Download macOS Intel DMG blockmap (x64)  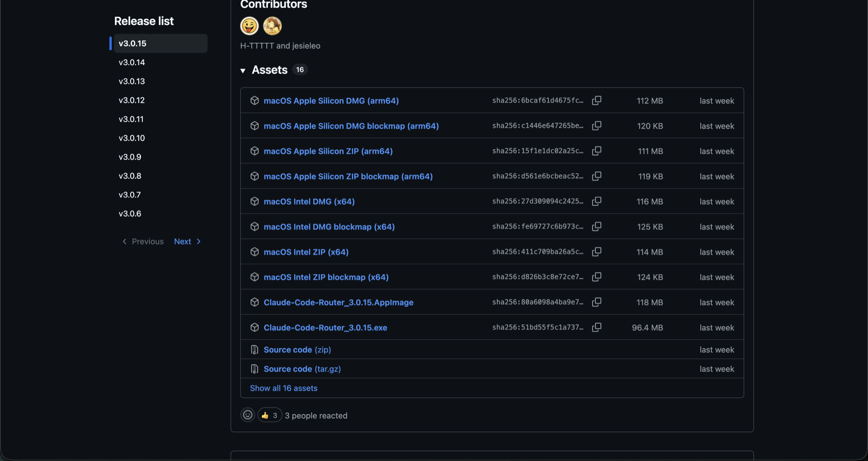(x=329, y=227)
